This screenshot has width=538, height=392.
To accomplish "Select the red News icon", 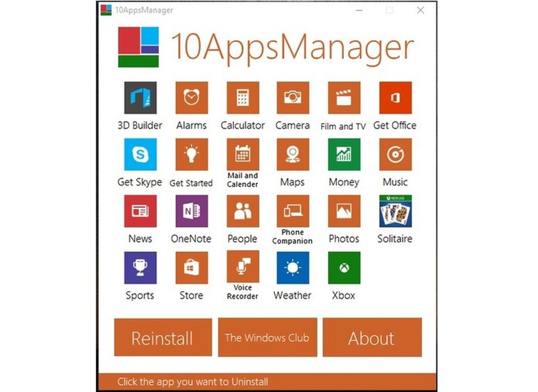I will click(140, 211).
